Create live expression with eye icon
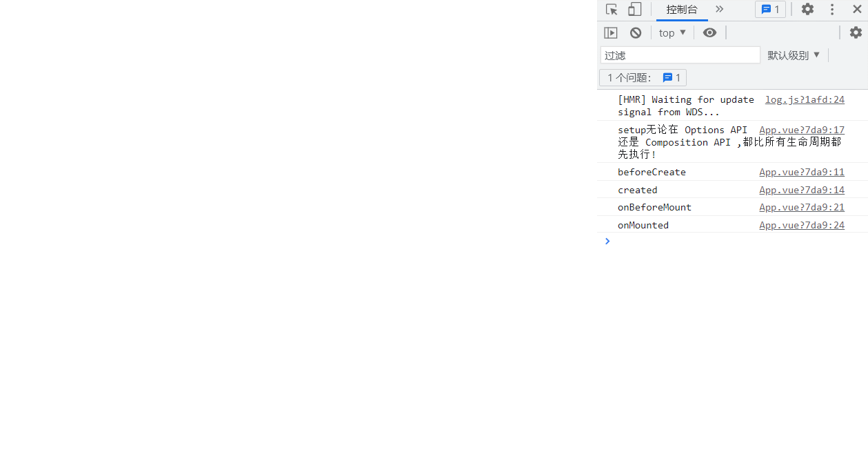The width and height of the screenshot is (868, 470). pyautogui.click(x=709, y=33)
